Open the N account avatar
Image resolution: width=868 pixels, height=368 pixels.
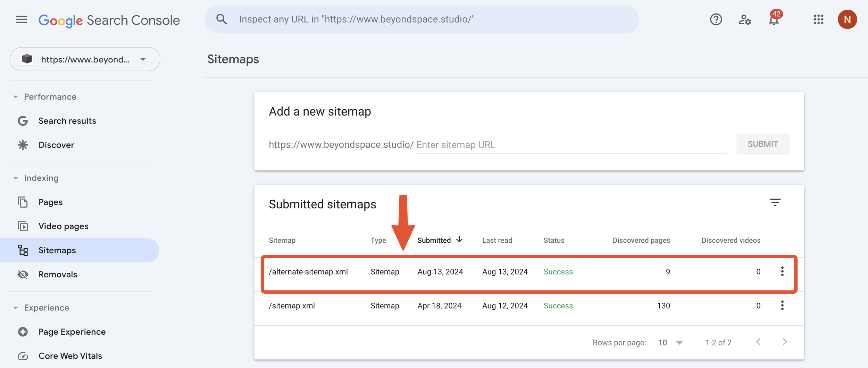click(847, 19)
